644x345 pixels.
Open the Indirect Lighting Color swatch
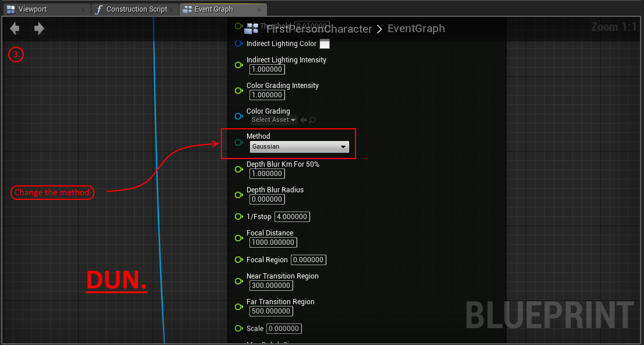325,44
